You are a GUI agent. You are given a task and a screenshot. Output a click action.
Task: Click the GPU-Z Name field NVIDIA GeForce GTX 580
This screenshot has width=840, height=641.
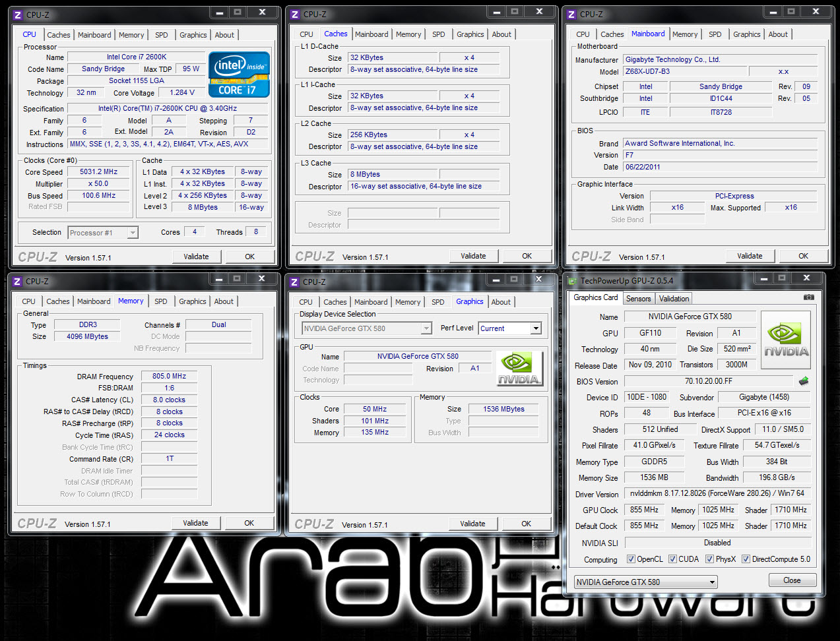[690, 317]
